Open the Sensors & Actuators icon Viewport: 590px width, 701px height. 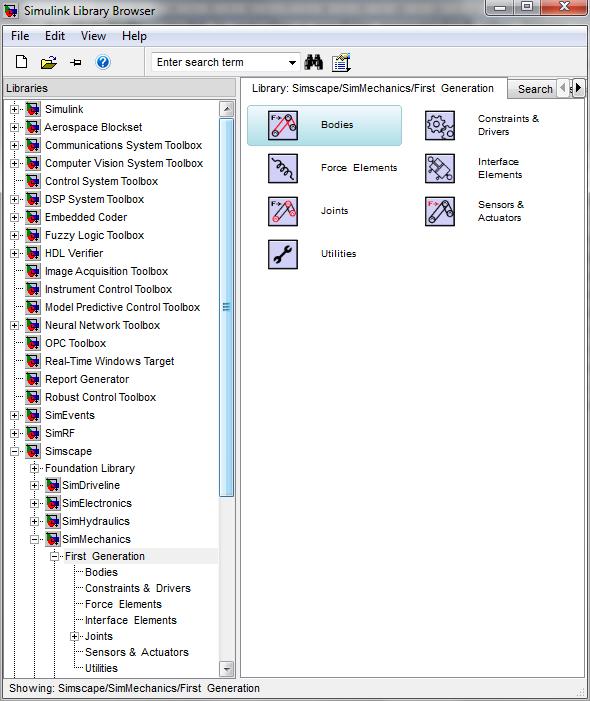(x=440, y=211)
